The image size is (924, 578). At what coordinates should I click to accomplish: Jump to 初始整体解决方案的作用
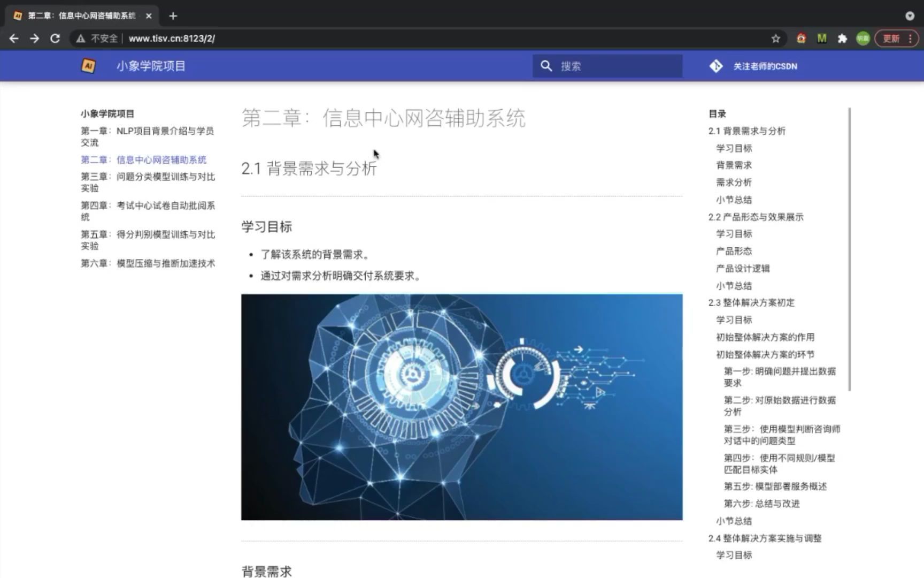click(765, 337)
